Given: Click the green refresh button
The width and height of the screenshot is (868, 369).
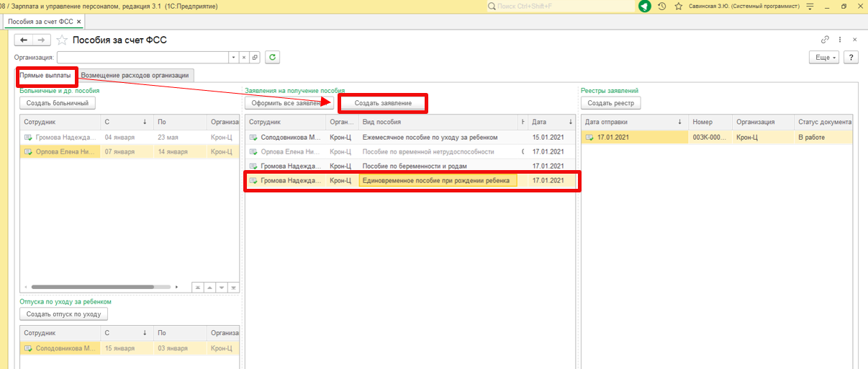Looking at the screenshot, I should coord(272,58).
